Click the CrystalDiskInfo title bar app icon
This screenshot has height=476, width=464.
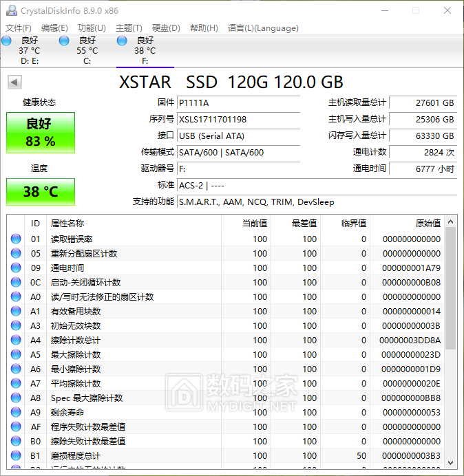[x=10, y=11]
